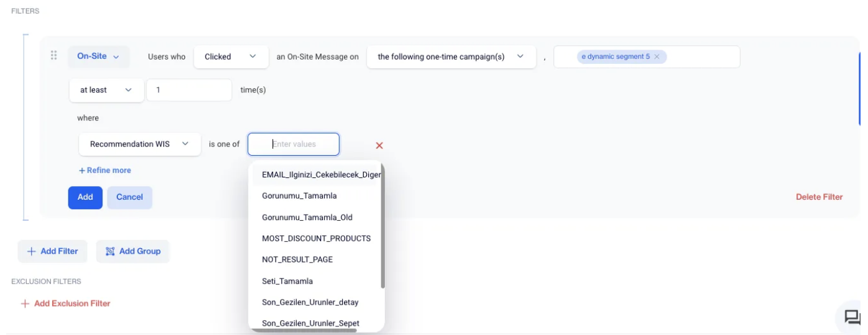Click the Add Group icon
868x335 pixels.
point(110,251)
